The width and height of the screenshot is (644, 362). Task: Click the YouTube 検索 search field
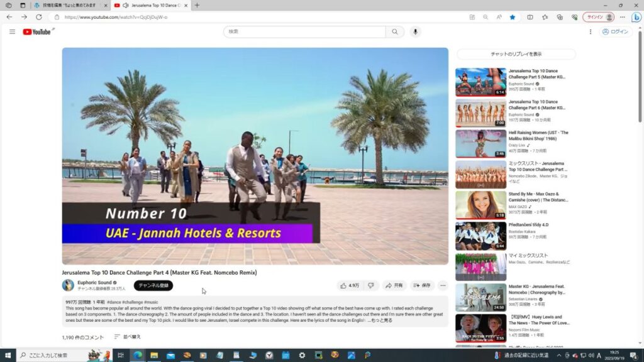point(304,31)
